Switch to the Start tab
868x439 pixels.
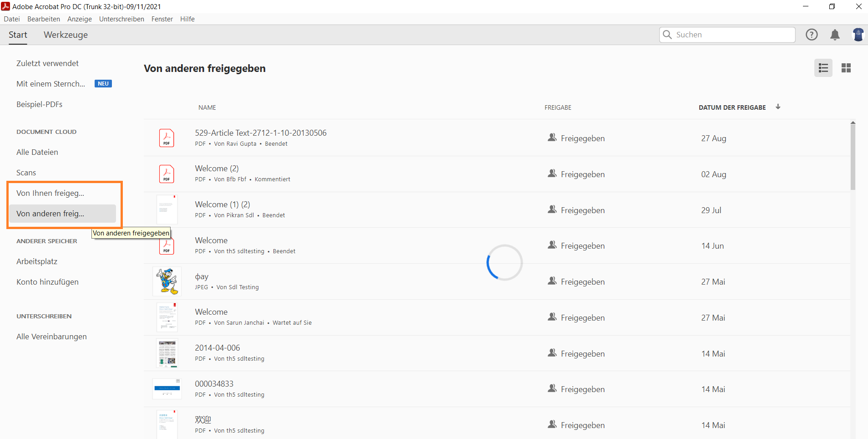18,35
